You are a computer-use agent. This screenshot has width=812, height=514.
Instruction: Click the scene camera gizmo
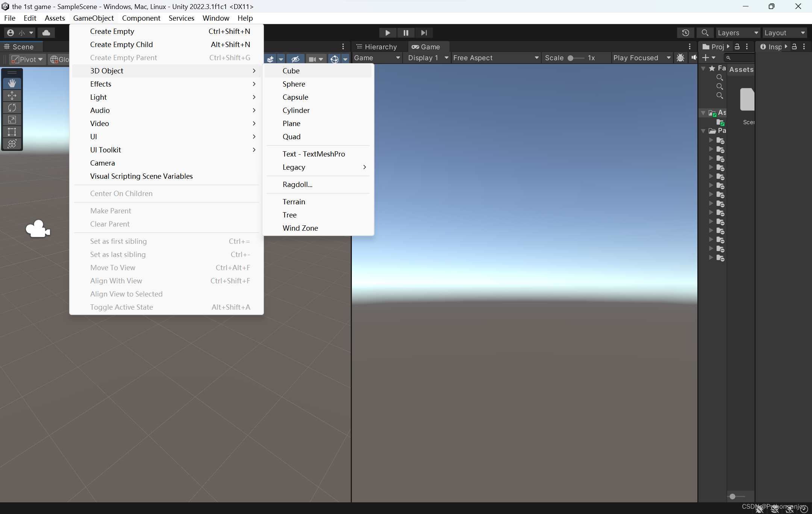(x=38, y=229)
